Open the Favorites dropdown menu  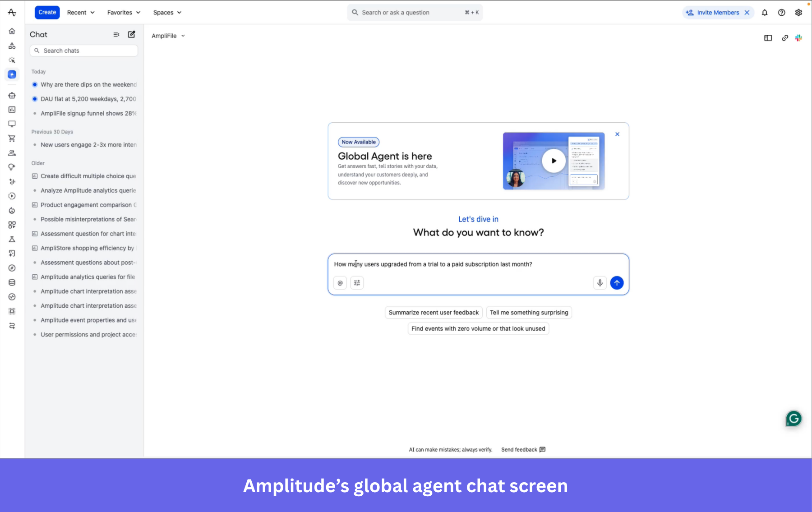point(124,13)
